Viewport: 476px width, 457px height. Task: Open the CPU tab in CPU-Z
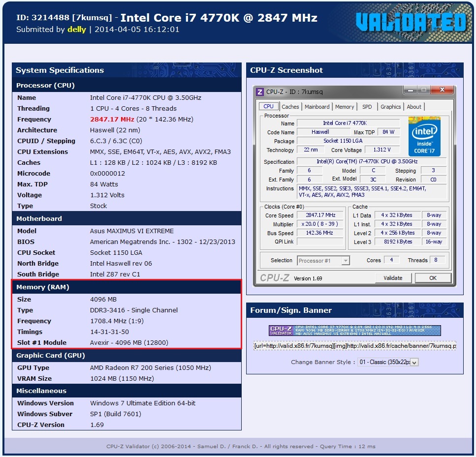[268, 107]
